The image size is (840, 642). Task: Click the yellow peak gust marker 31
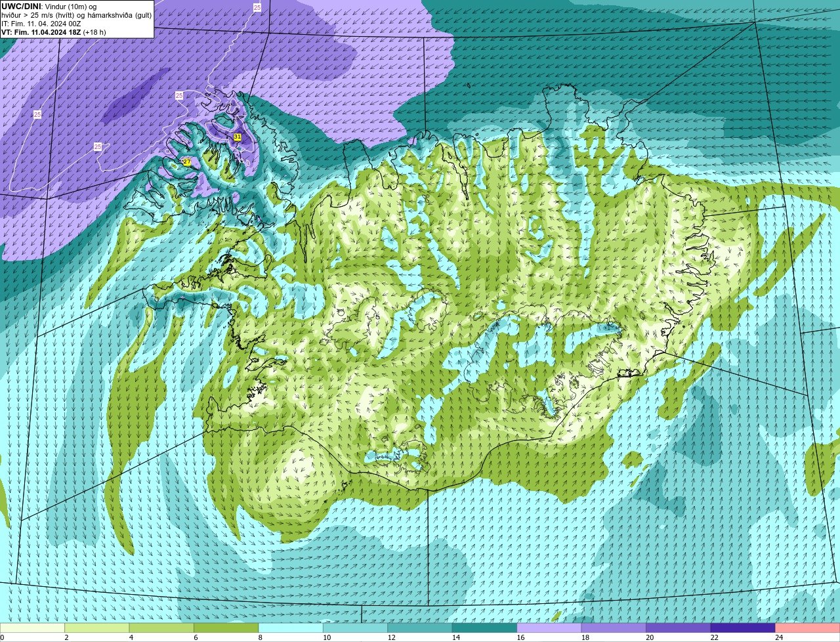point(238,137)
